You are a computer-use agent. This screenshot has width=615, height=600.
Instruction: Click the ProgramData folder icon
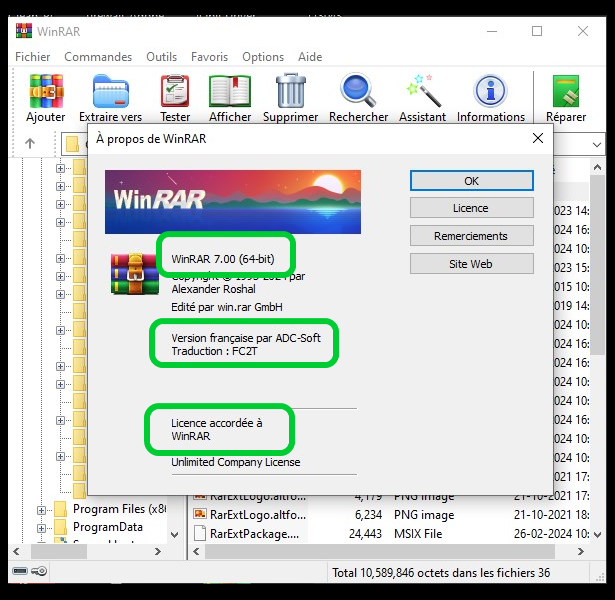61,527
